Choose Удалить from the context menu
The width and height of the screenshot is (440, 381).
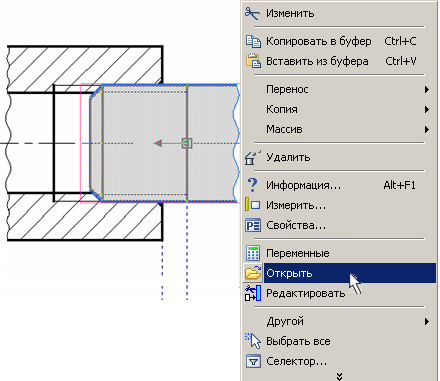[x=288, y=157]
